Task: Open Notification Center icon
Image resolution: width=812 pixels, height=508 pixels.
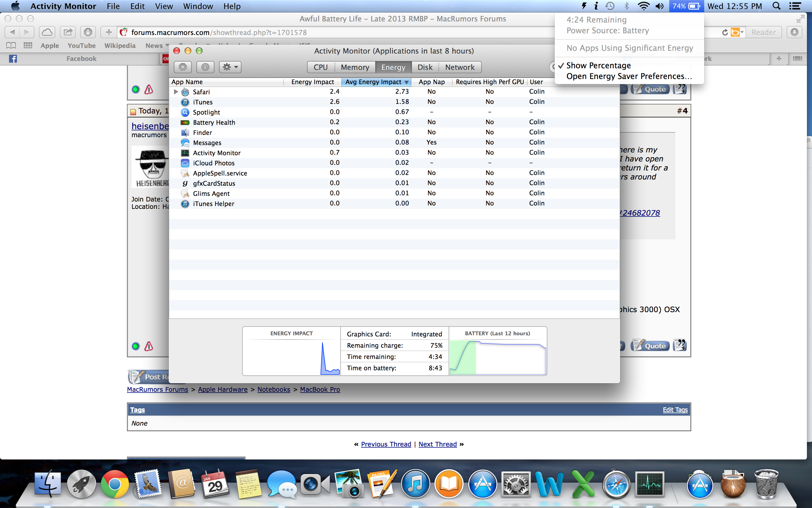Action: (x=795, y=6)
